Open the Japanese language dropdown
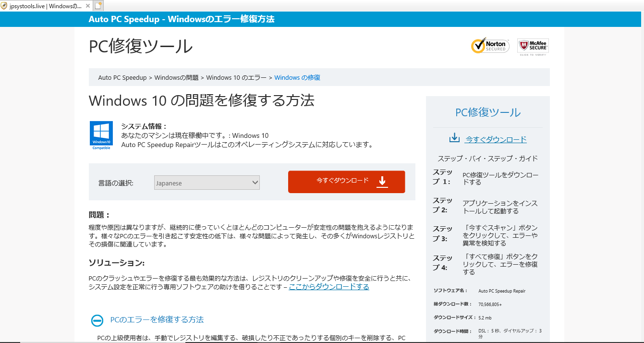The image size is (644, 343). pos(207,183)
